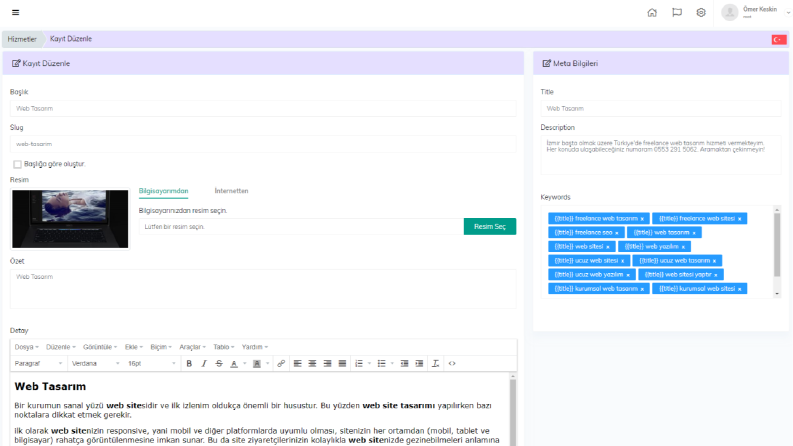Apply text color with the A icon
Screen dimensions: 793x446
tap(234, 364)
